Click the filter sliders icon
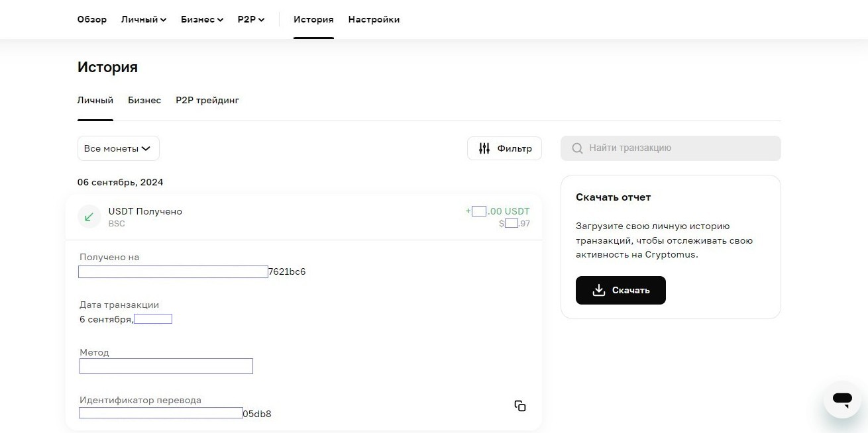868x433 pixels. tap(484, 148)
